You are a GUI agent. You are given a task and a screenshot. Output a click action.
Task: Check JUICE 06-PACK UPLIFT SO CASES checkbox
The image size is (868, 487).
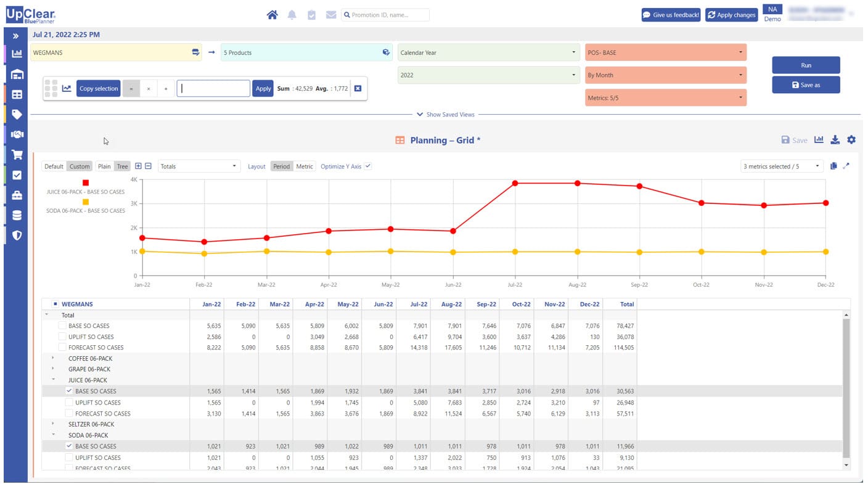[69, 402]
